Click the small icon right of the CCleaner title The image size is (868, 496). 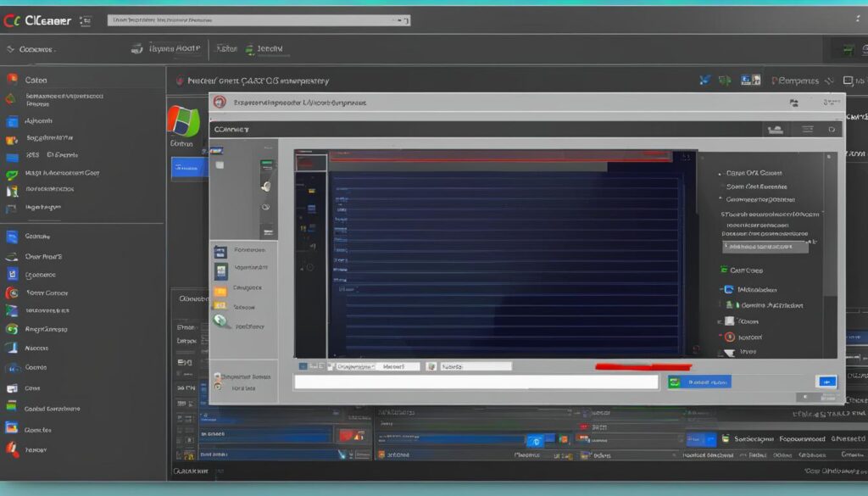pos(86,21)
